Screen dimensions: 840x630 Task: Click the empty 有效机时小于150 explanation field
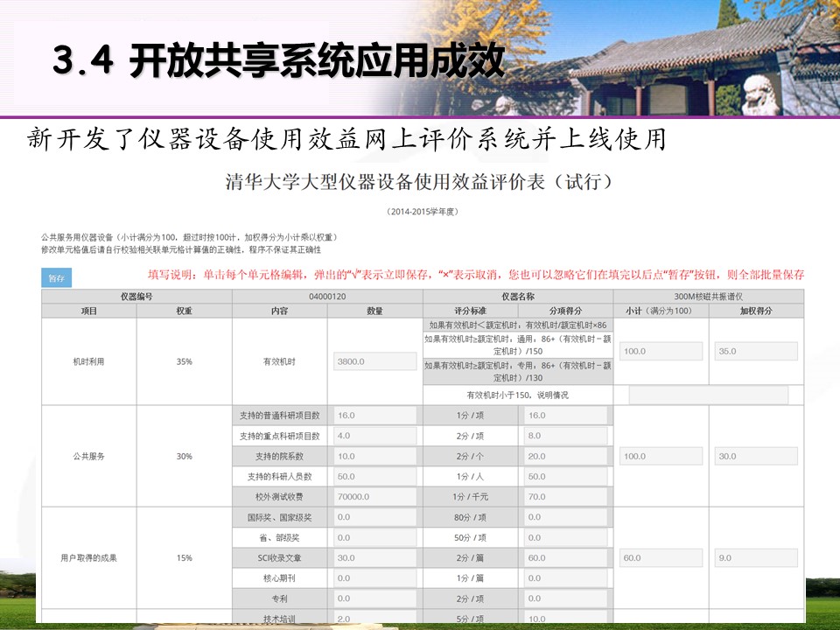[708, 395]
